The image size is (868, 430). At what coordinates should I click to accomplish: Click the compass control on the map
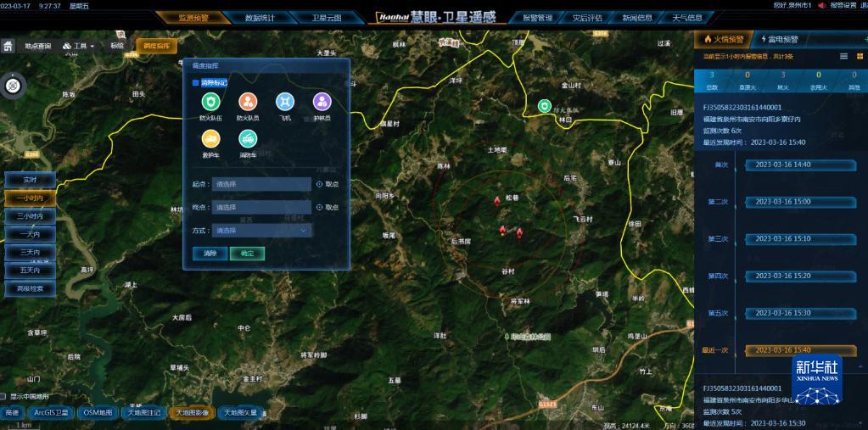(x=14, y=85)
